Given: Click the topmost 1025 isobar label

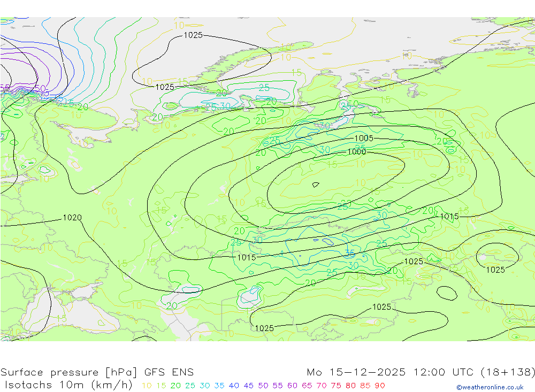Looking at the screenshot, I should click(x=193, y=35).
